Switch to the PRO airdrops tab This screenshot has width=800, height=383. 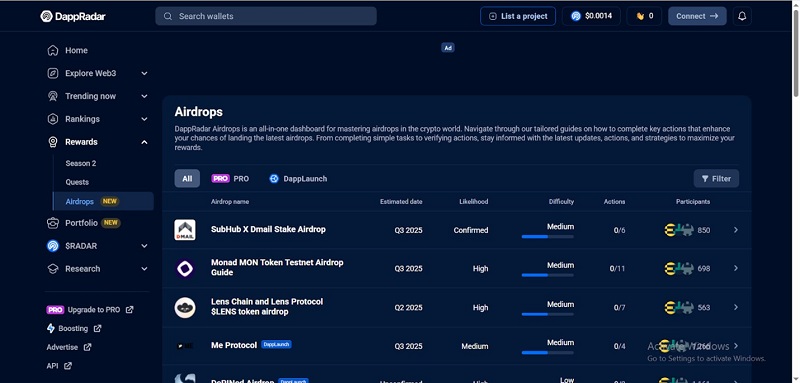click(x=230, y=178)
